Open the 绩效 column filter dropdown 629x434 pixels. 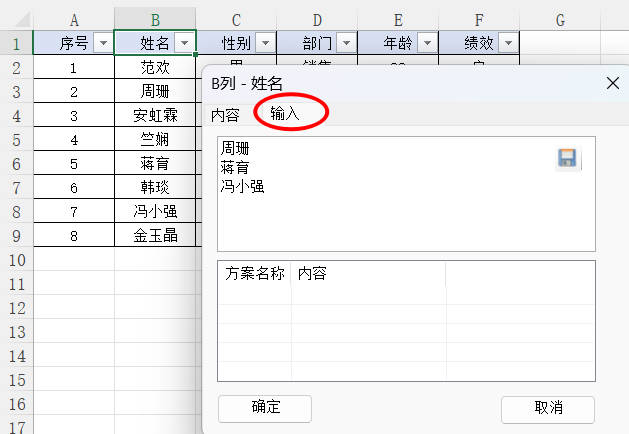click(508, 42)
